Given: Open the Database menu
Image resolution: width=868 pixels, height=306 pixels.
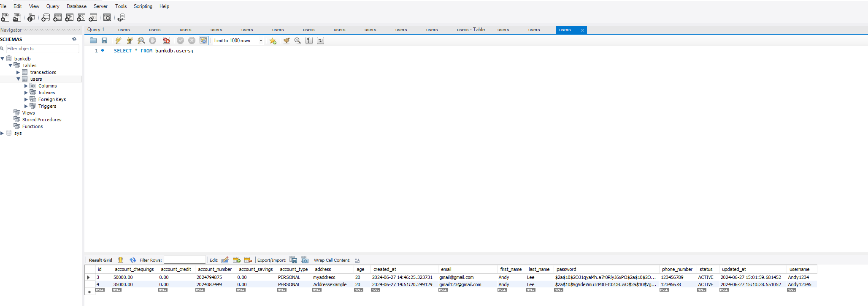Looking at the screenshot, I should 76,6.
